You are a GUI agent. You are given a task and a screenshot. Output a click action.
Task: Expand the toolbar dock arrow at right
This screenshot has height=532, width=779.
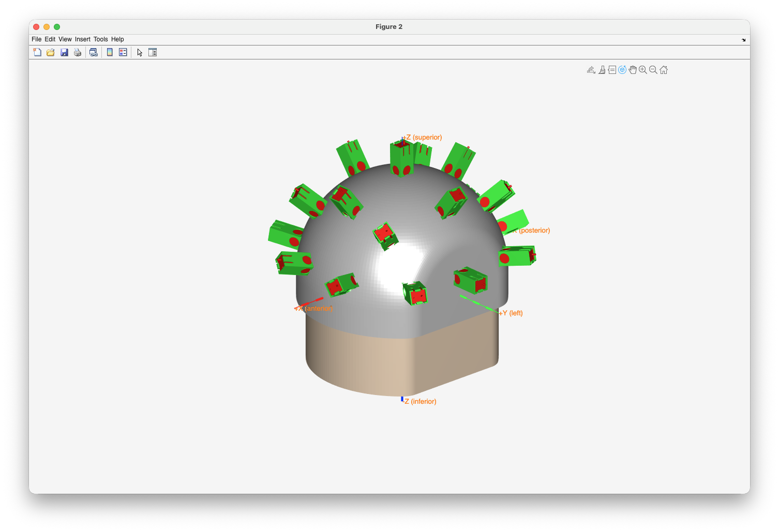coord(744,40)
